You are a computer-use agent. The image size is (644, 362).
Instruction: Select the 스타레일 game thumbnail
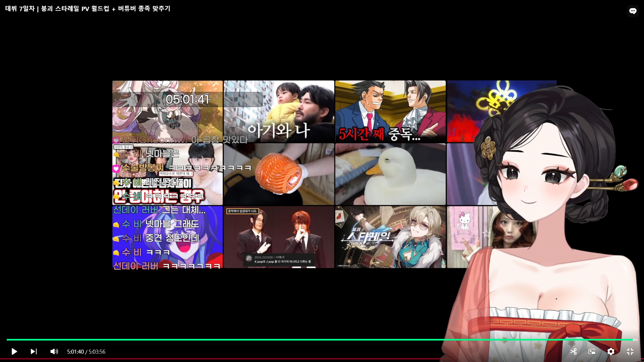390,237
